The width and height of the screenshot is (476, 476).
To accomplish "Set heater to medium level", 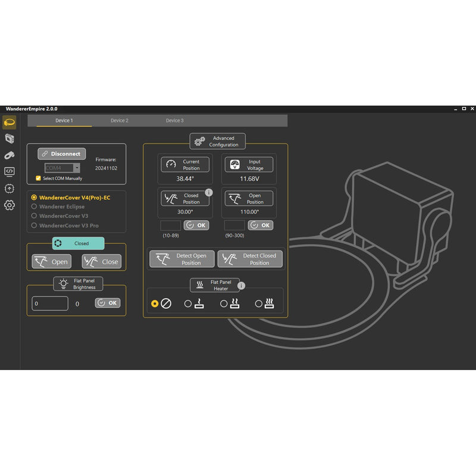I will pyautogui.click(x=224, y=303).
